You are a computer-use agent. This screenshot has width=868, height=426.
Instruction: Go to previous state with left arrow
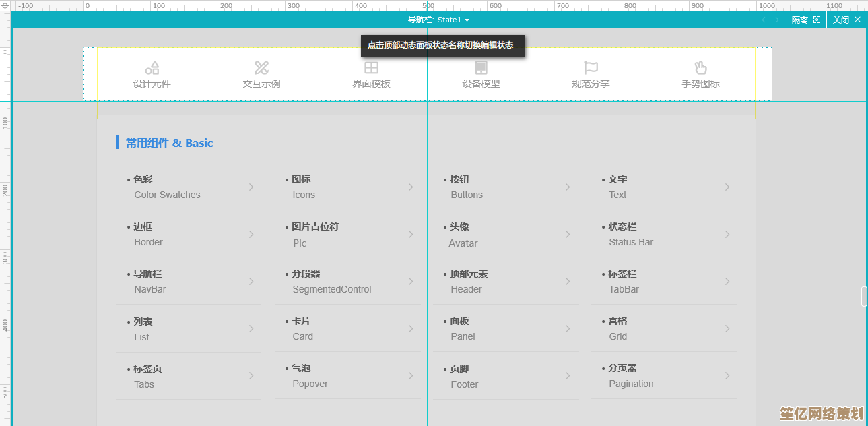[x=763, y=20]
